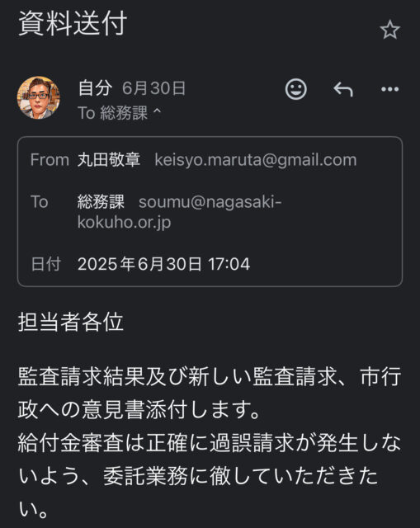Tap the email subject 資料送付
The image size is (420, 528).
[x=73, y=23]
